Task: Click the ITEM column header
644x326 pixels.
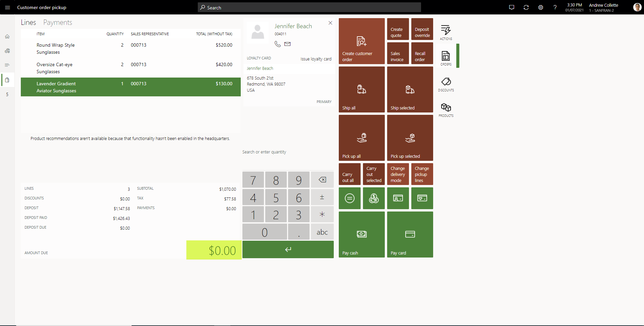Action: [41, 34]
